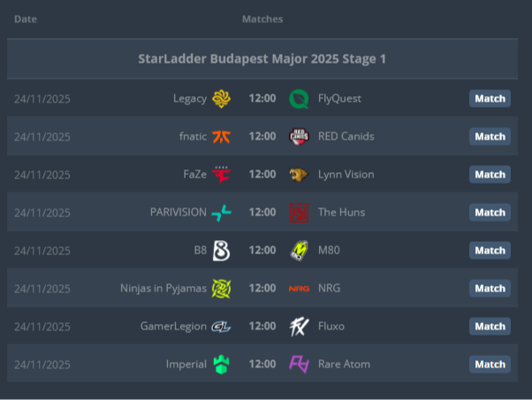Viewport: 532px width, 400px height.
Task: Click the Ninjas in Pyjamas logo
Action: point(221,288)
